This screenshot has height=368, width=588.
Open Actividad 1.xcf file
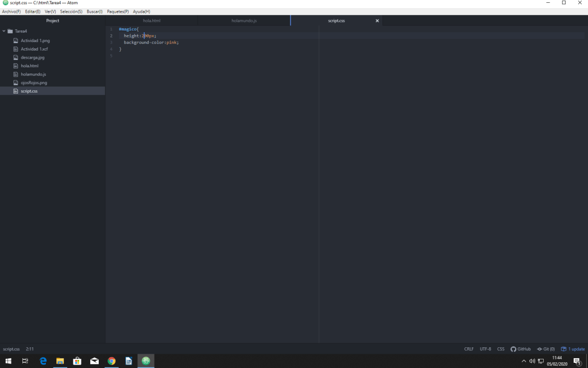tap(34, 49)
